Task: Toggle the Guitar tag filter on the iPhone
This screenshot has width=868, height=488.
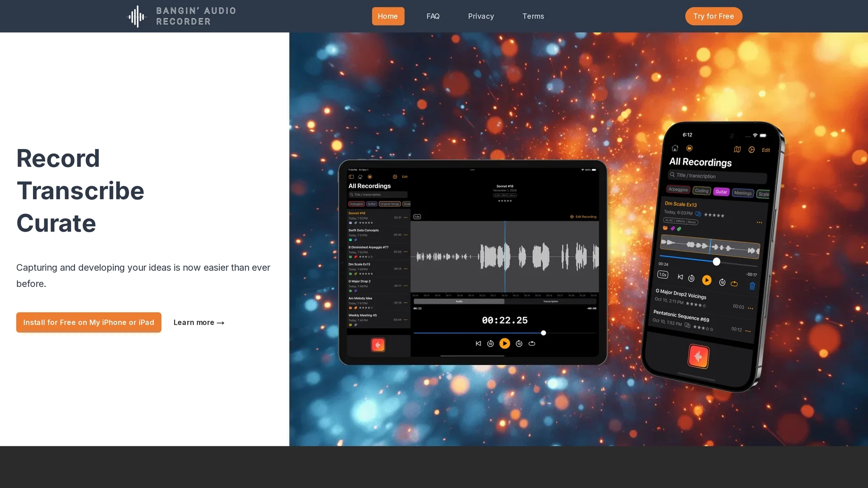Action: [721, 192]
